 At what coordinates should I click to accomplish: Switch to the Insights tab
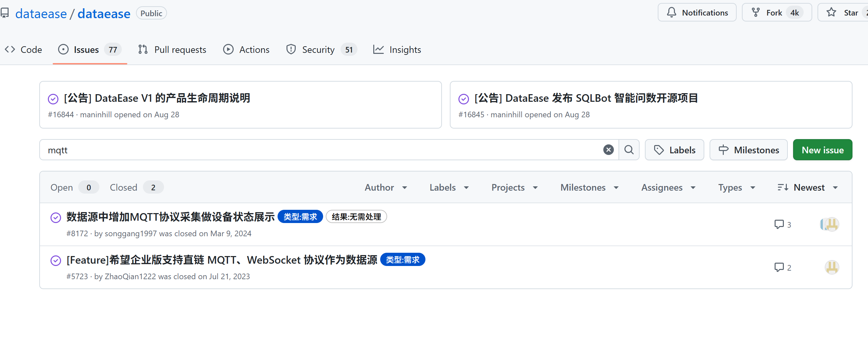(x=397, y=50)
